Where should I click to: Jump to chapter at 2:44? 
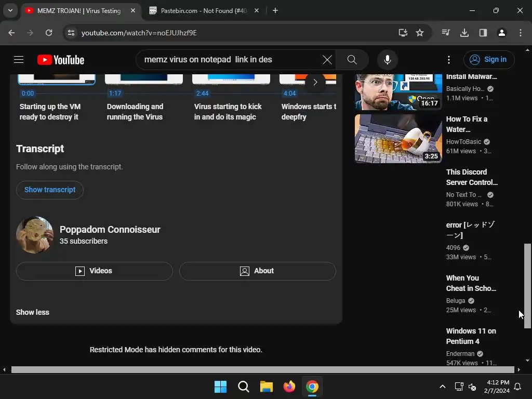click(202, 94)
